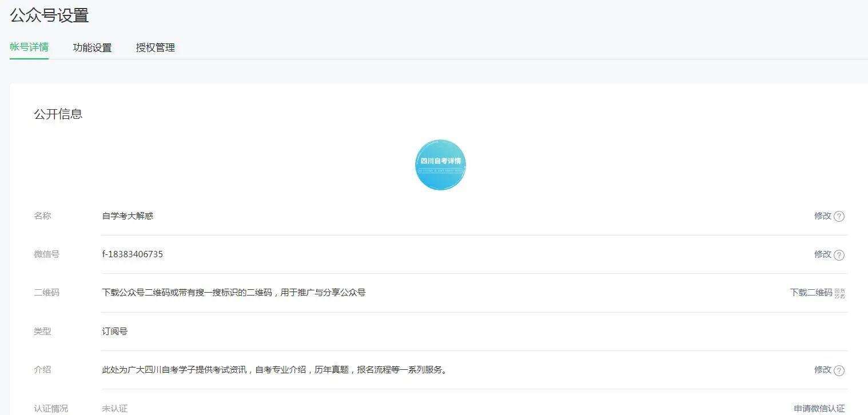Viewport: 868px width, 415px height.
Task: Click 公开信息 section heading
Action: 58,114
